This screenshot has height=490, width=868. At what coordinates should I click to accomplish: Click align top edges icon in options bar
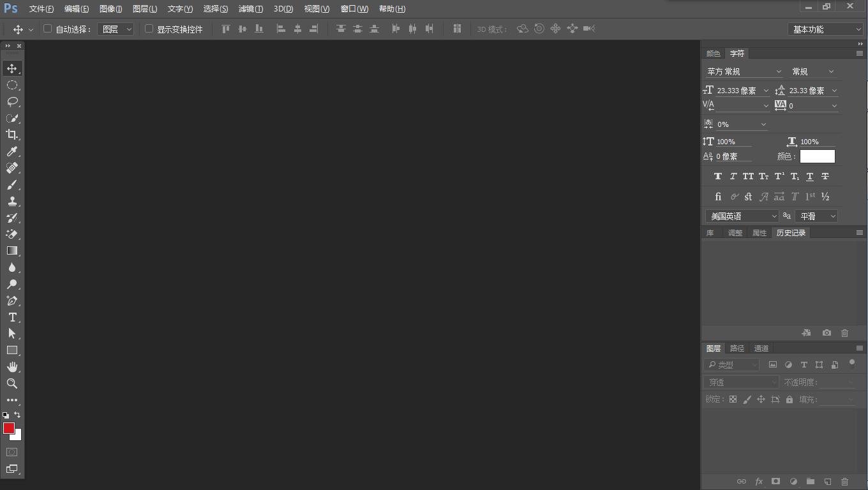coord(225,29)
